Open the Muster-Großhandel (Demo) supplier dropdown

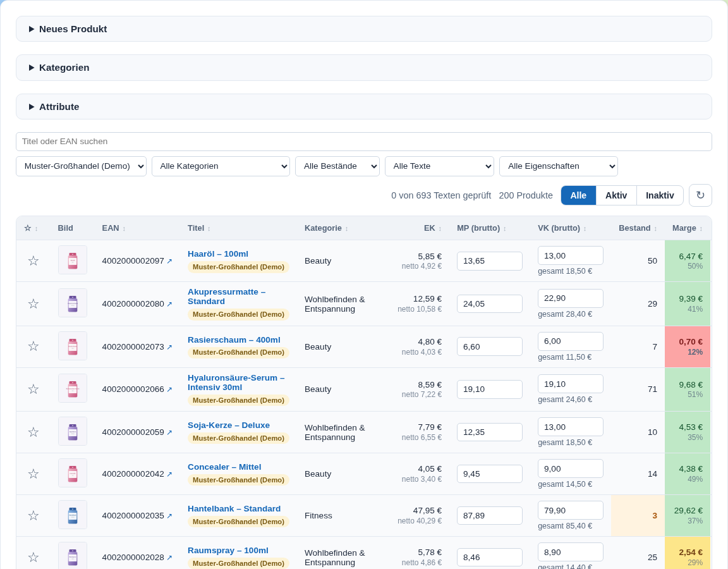click(82, 166)
